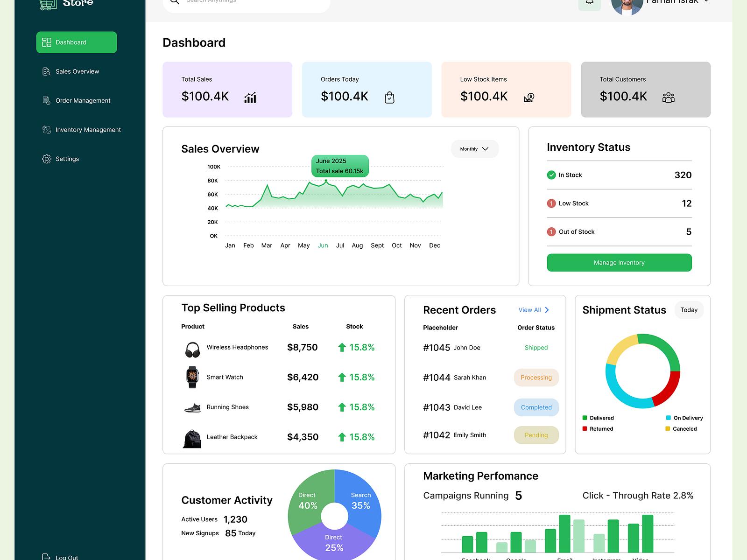747x560 pixels.
Task: Click the green up arrow for Smart Watch
Action: pyautogui.click(x=342, y=377)
